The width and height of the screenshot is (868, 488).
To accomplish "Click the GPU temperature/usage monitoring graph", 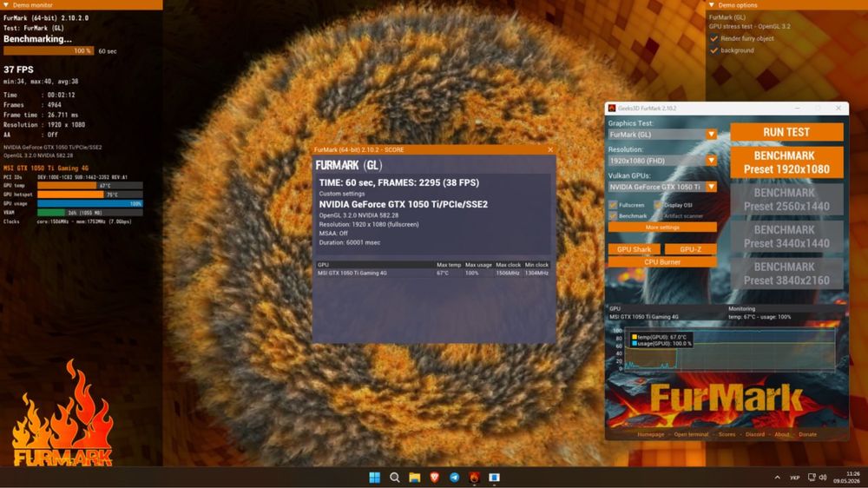I will 730,350.
